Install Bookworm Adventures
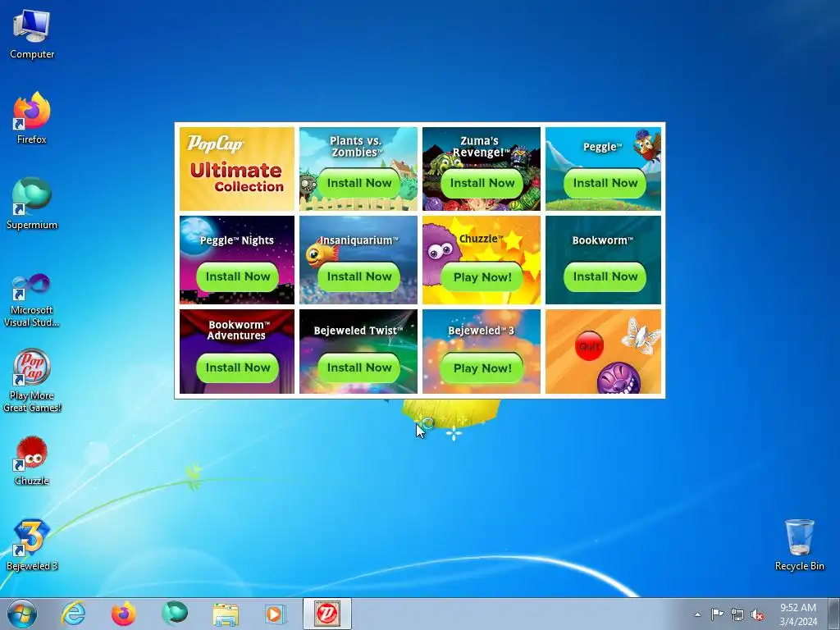 (237, 368)
